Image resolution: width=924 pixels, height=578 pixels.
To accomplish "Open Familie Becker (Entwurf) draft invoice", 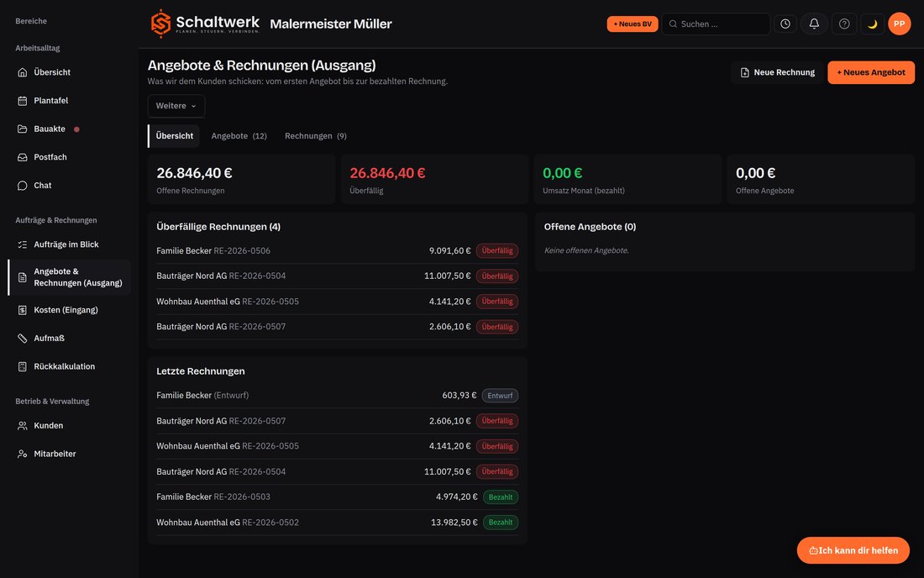I will click(x=337, y=396).
